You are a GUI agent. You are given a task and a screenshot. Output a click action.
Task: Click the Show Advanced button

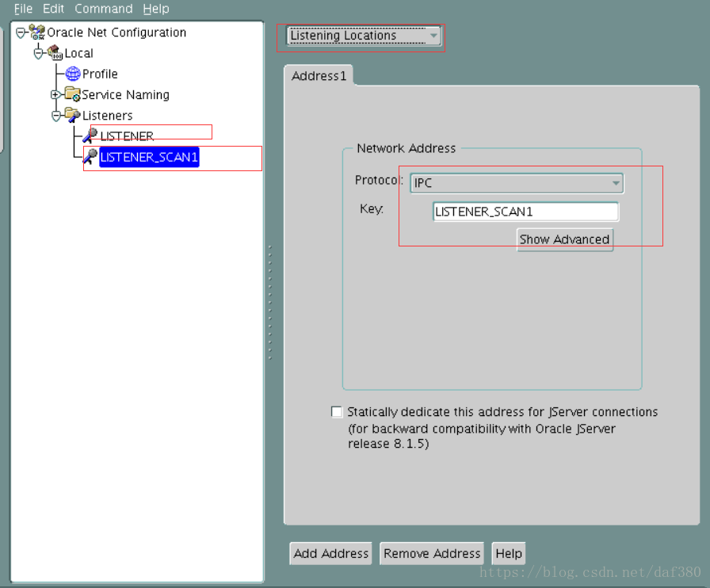pyautogui.click(x=565, y=239)
